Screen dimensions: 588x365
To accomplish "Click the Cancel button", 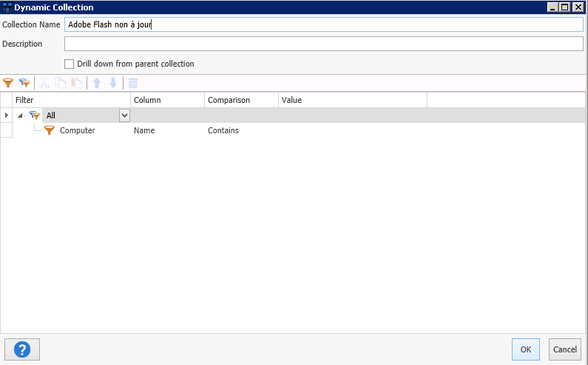I will [565, 349].
